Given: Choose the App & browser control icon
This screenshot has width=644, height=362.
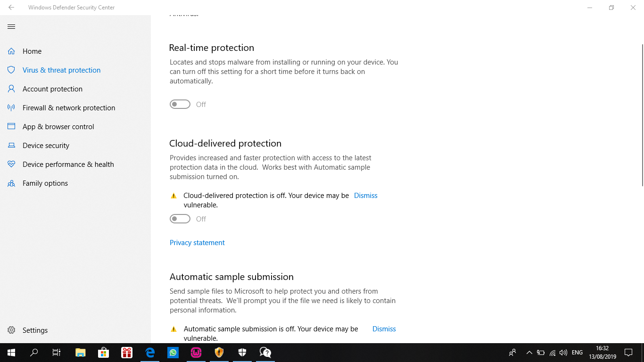Looking at the screenshot, I should pos(11,126).
